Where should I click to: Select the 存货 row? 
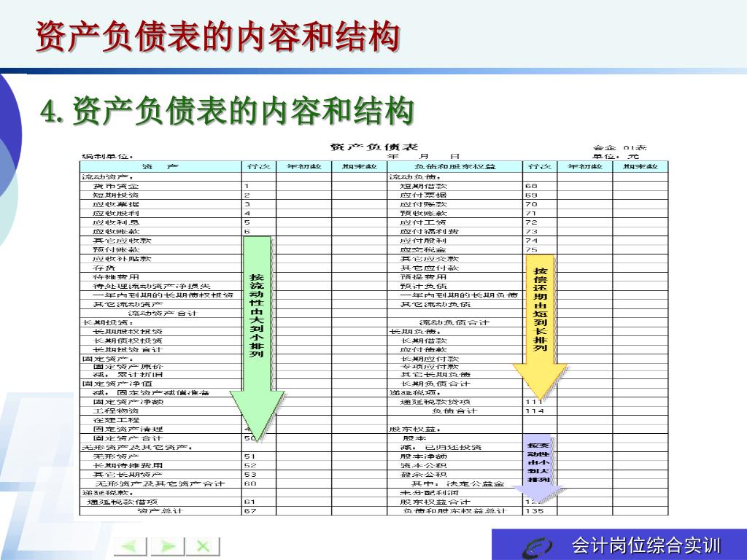click(x=104, y=268)
